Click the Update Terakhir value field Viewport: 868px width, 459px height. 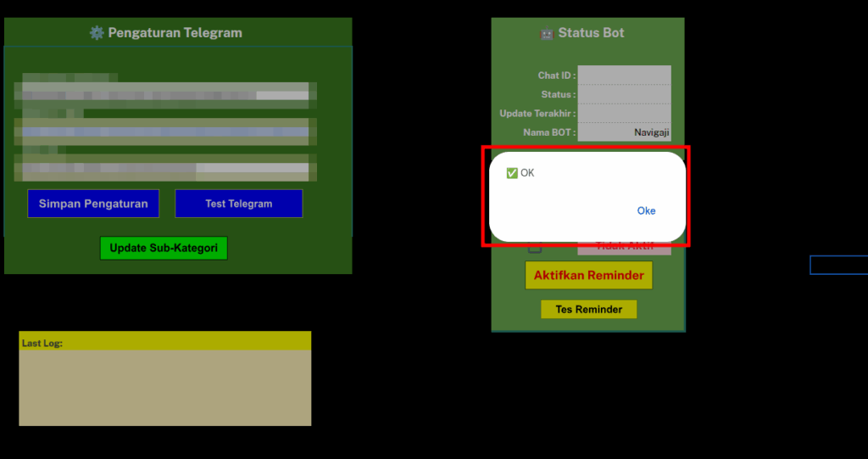click(624, 113)
